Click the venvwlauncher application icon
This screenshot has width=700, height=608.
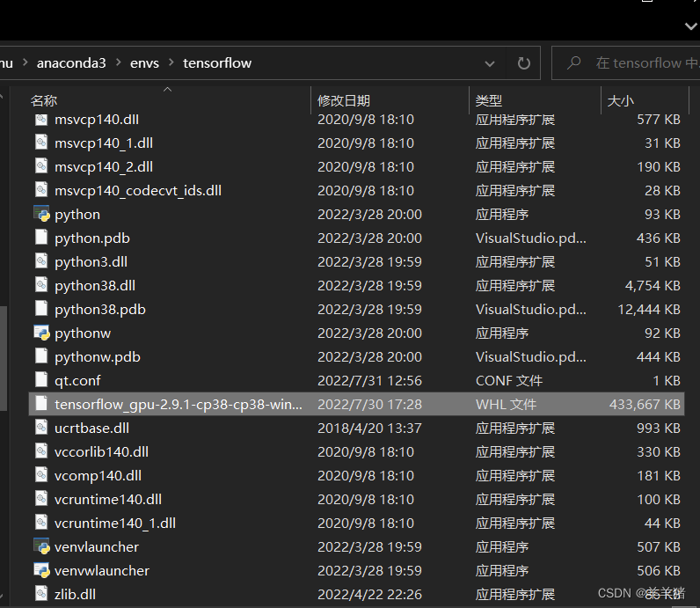tap(41, 570)
